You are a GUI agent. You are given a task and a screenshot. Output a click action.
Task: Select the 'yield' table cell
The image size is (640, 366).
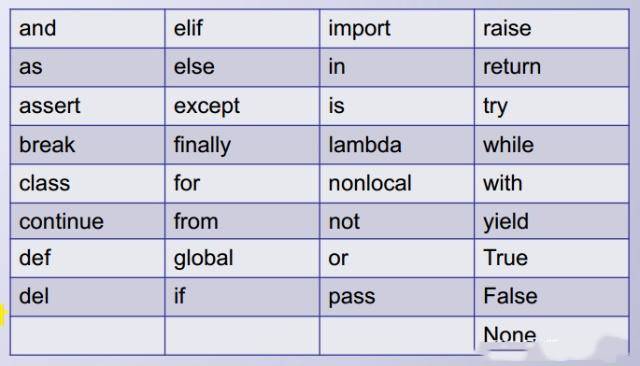[552, 221]
